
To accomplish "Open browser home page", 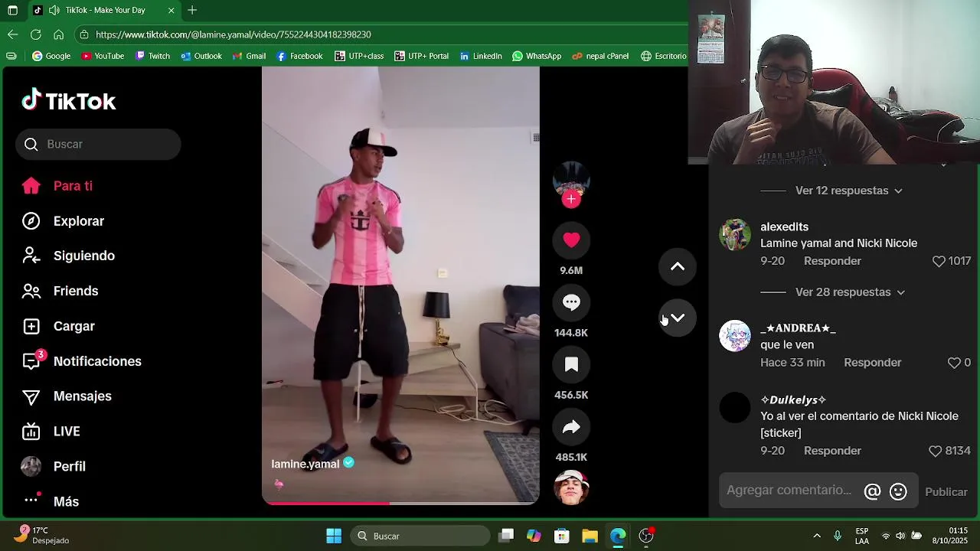I will tap(58, 34).
